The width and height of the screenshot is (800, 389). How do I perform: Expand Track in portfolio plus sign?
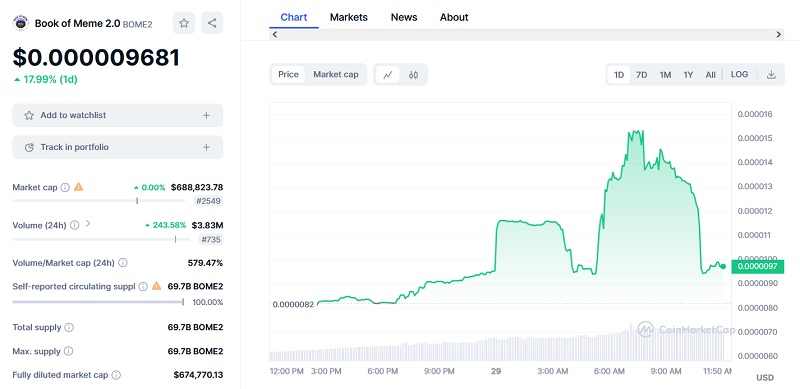click(x=206, y=147)
